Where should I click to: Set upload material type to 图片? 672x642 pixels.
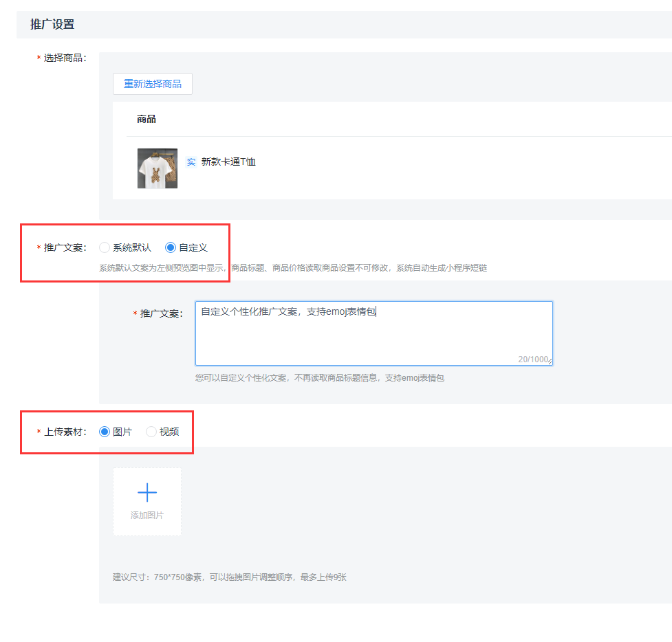click(105, 432)
